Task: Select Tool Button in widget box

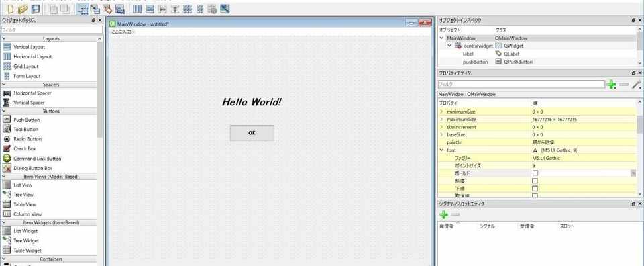Action: click(x=25, y=130)
